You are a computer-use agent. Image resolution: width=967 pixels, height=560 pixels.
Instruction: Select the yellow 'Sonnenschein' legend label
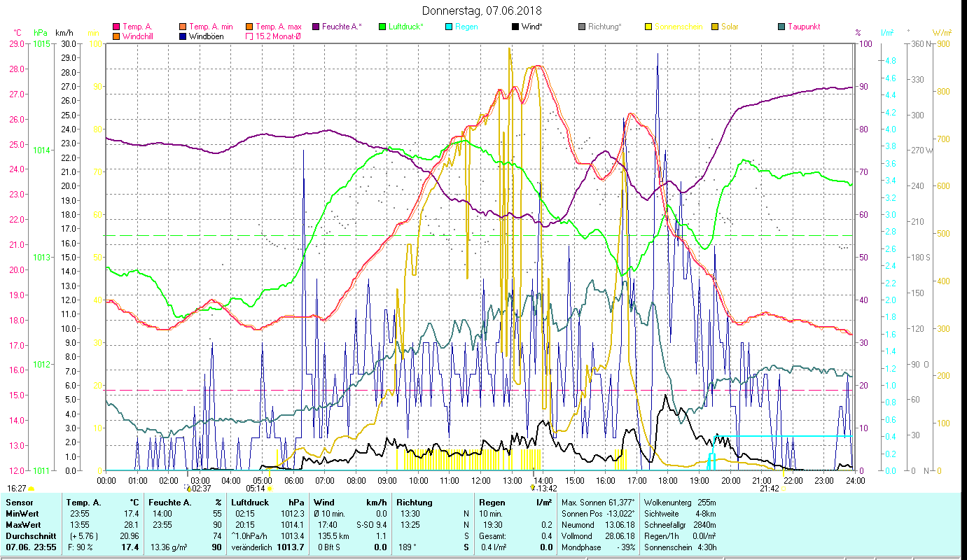point(678,27)
